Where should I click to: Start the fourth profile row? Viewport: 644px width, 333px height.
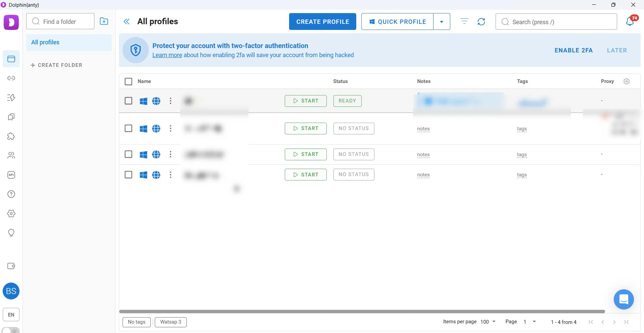tap(306, 175)
